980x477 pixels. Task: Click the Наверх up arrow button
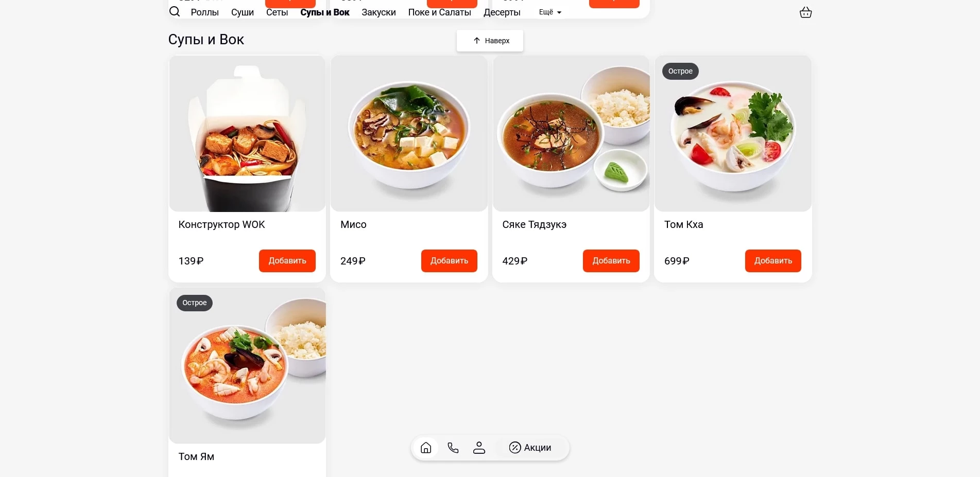490,41
